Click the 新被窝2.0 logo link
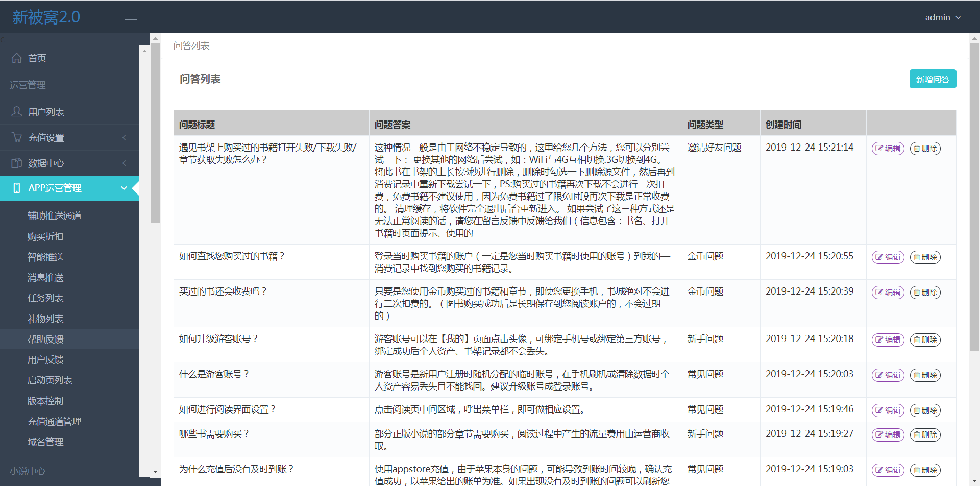Image resolution: width=980 pixels, height=486 pixels. tap(46, 17)
